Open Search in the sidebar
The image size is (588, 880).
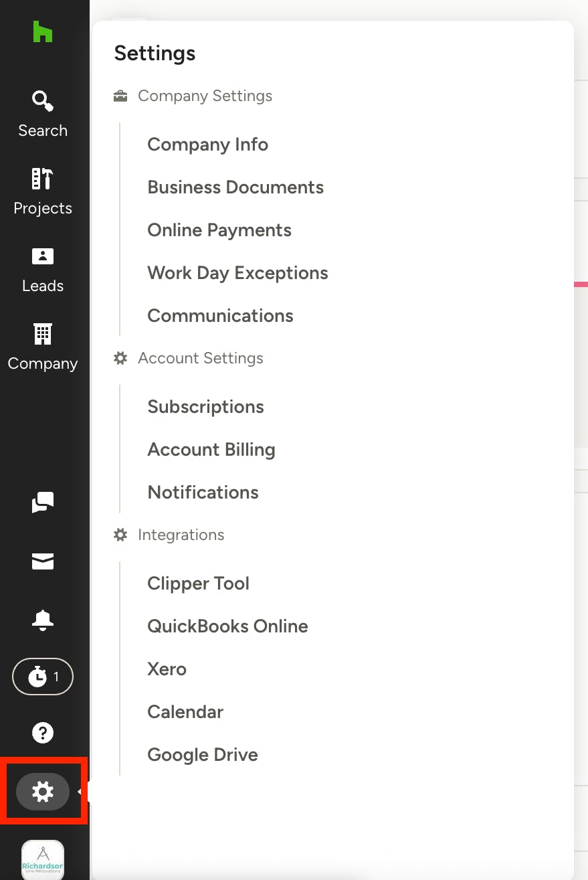pos(43,114)
